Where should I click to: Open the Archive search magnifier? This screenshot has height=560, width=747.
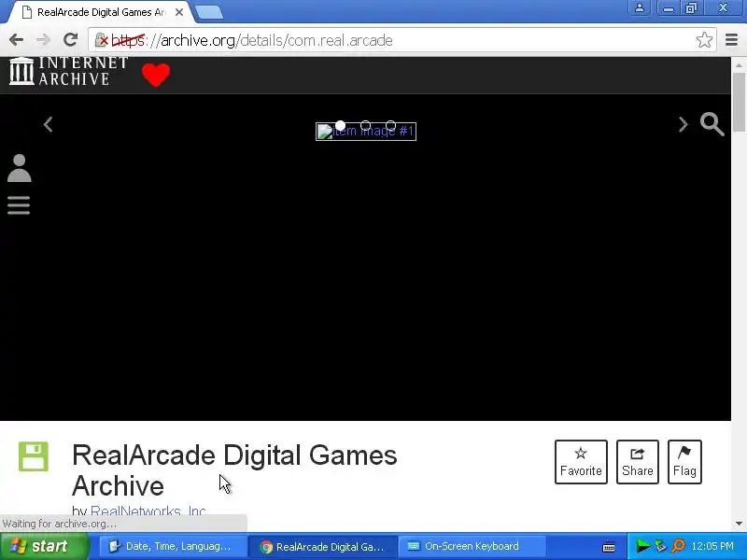click(712, 124)
